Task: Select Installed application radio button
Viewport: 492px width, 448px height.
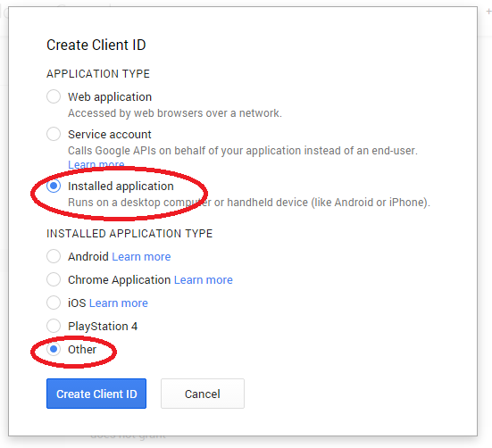Action: 54,186
